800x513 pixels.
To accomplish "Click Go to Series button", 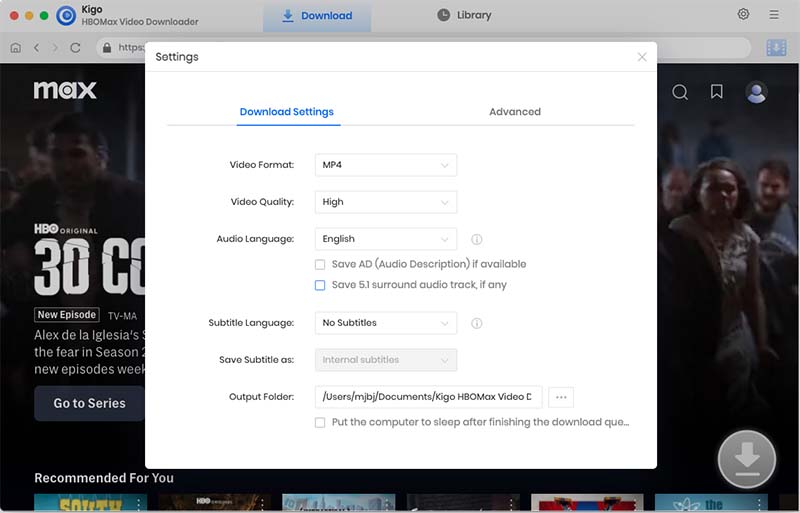I will pos(89,403).
